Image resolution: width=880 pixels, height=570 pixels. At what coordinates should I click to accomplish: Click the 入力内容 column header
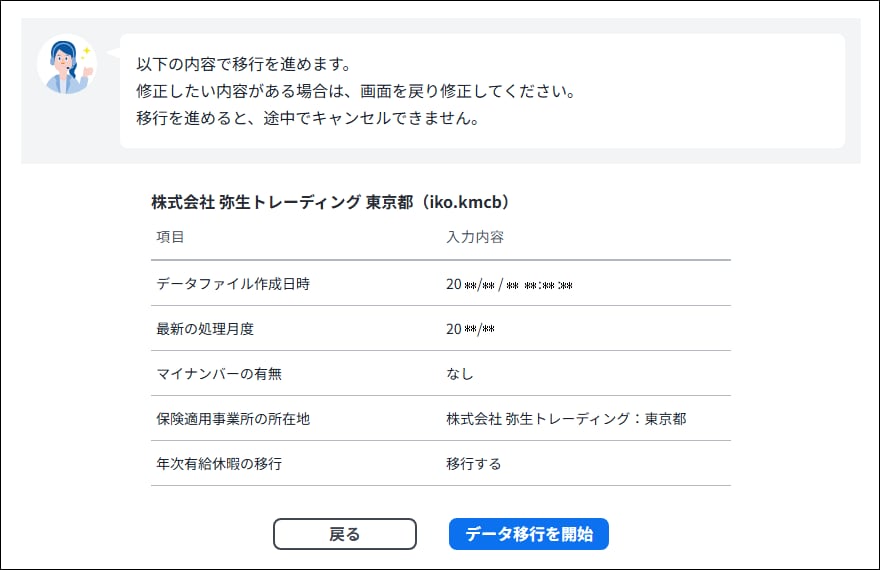click(475, 237)
